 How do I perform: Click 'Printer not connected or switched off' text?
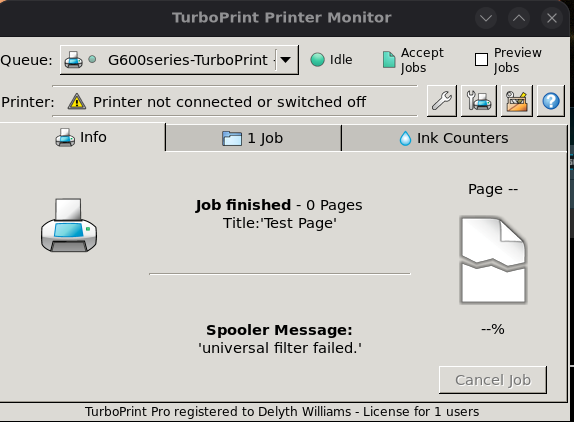coord(230,102)
